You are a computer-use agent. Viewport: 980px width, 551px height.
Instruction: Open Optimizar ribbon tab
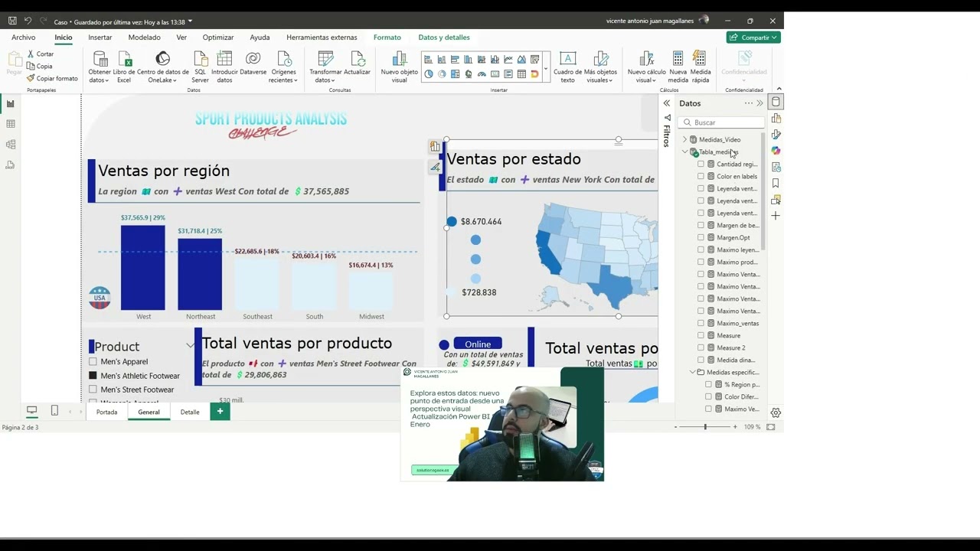click(218, 37)
